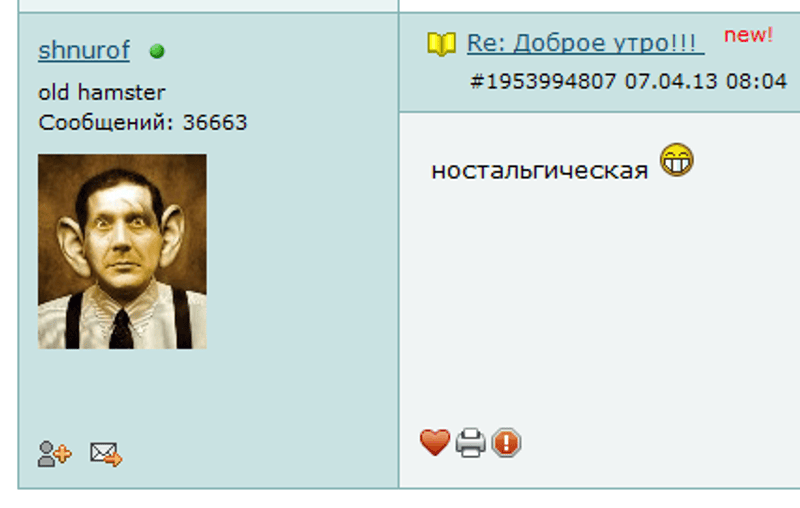
Task: Click the word 'ностальгическая' in the message
Action: [x=540, y=170]
